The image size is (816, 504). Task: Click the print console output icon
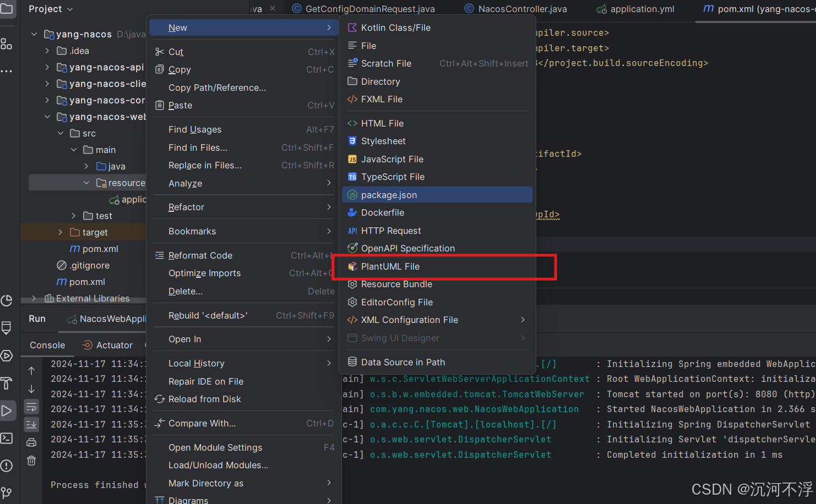[31, 442]
